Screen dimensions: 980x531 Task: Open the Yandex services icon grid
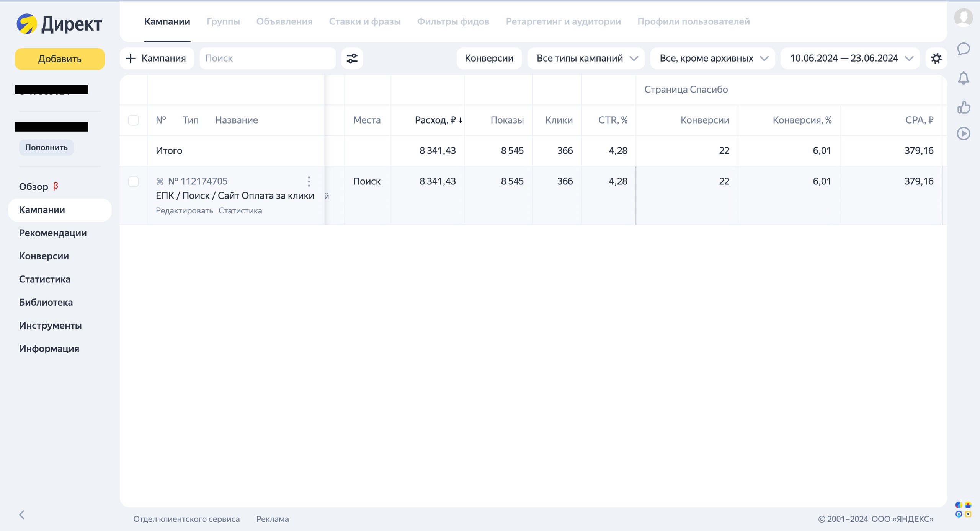pyautogui.click(x=963, y=510)
